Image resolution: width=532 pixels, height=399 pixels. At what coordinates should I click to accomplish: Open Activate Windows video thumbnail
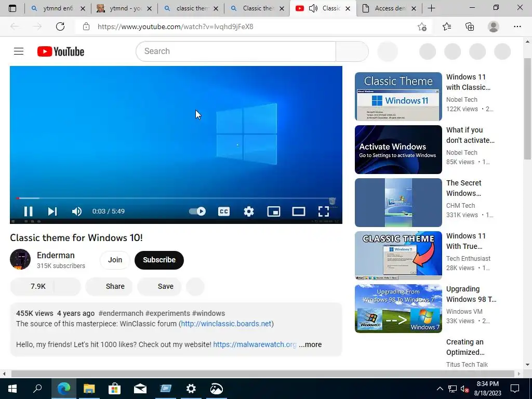pyautogui.click(x=398, y=150)
